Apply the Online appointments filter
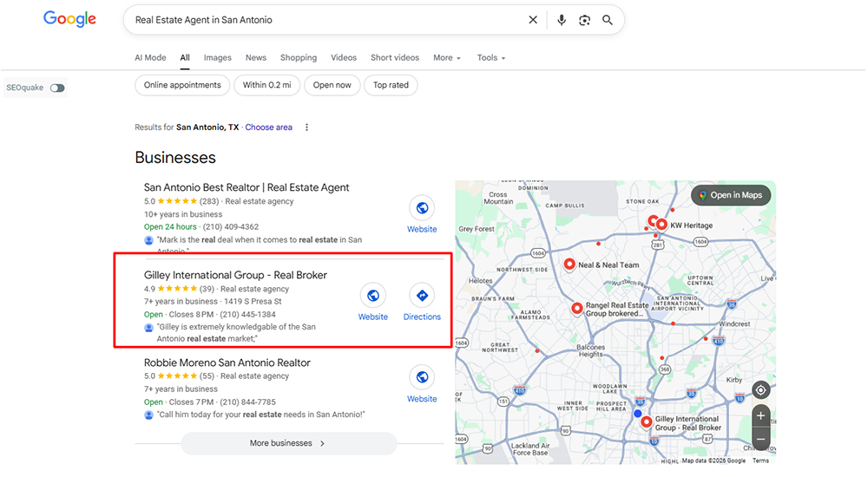868x477 pixels. click(182, 85)
